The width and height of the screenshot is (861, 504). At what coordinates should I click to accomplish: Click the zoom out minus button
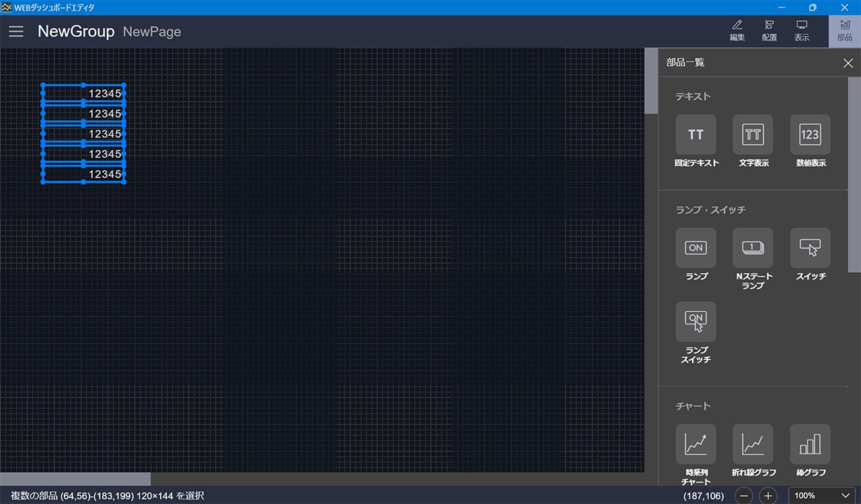[744, 496]
